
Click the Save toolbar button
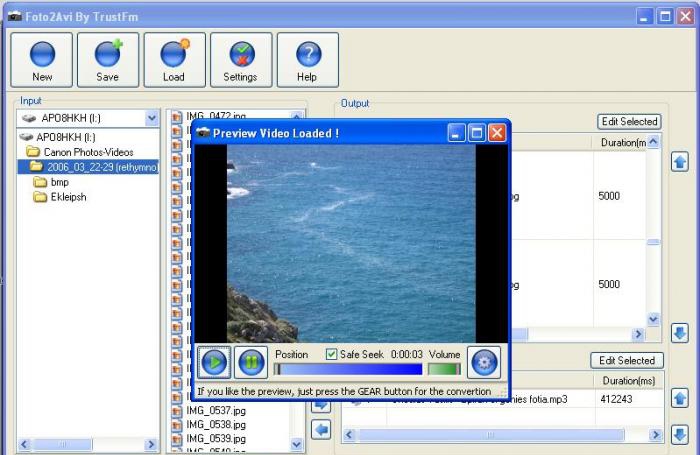point(108,60)
